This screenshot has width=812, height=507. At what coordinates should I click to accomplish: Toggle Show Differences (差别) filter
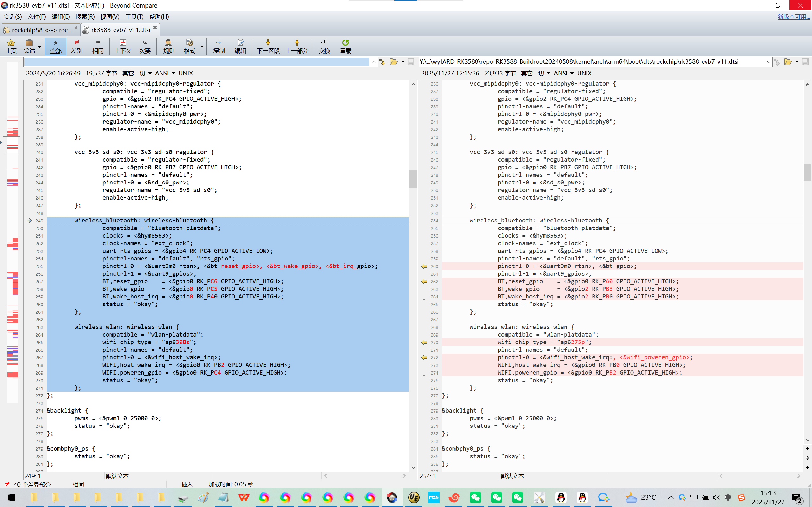76,46
